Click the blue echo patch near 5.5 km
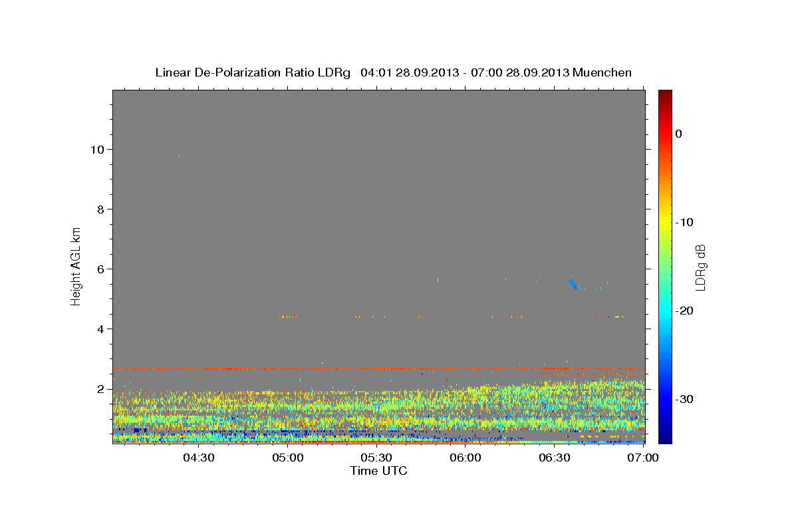The height and width of the screenshot is (532, 798). tap(573, 284)
